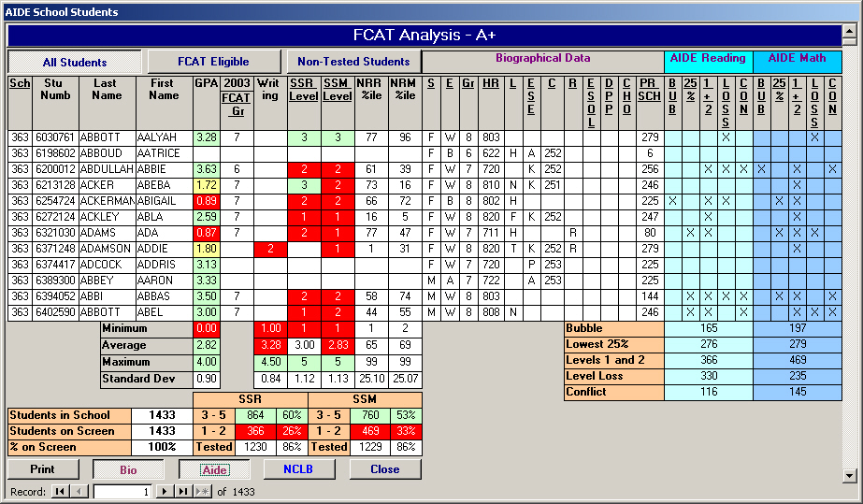Go to the first record
Image resolution: width=863 pixels, height=504 pixels.
point(61,491)
